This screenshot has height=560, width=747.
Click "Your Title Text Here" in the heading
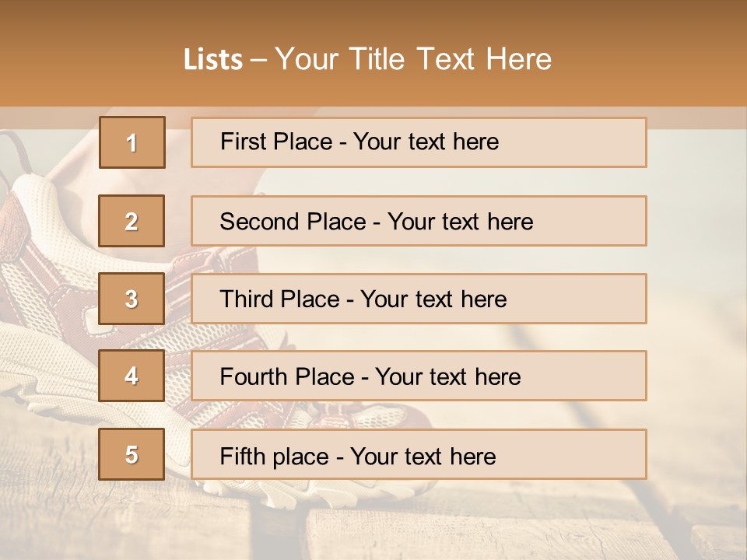(x=412, y=59)
